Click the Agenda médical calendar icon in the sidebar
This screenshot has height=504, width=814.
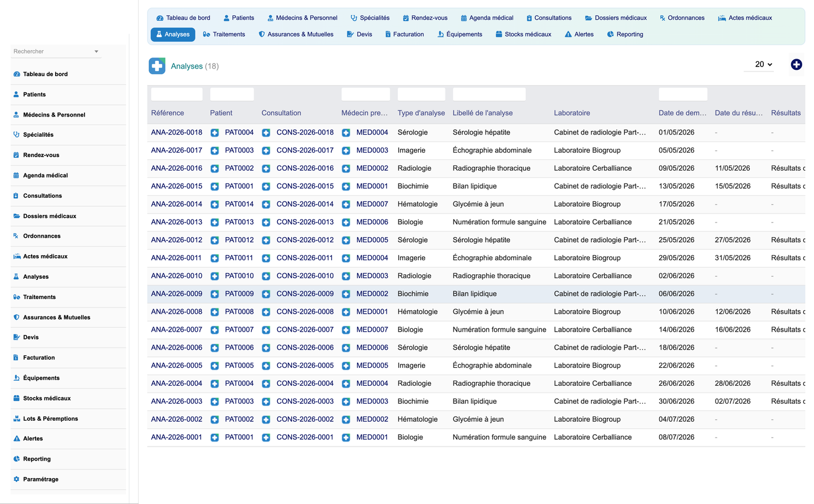[x=16, y=175]
